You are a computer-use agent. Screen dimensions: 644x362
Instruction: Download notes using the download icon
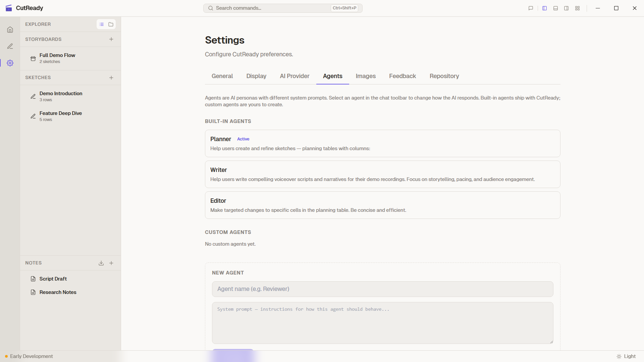click(x=101, y=263)
